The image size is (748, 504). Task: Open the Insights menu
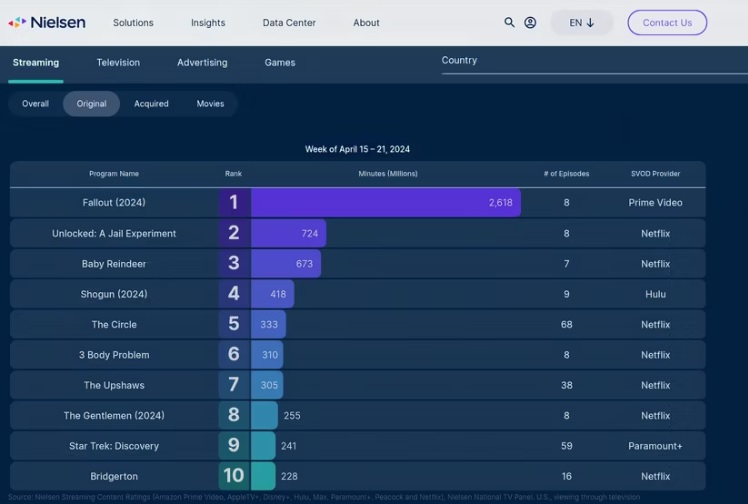208,22
